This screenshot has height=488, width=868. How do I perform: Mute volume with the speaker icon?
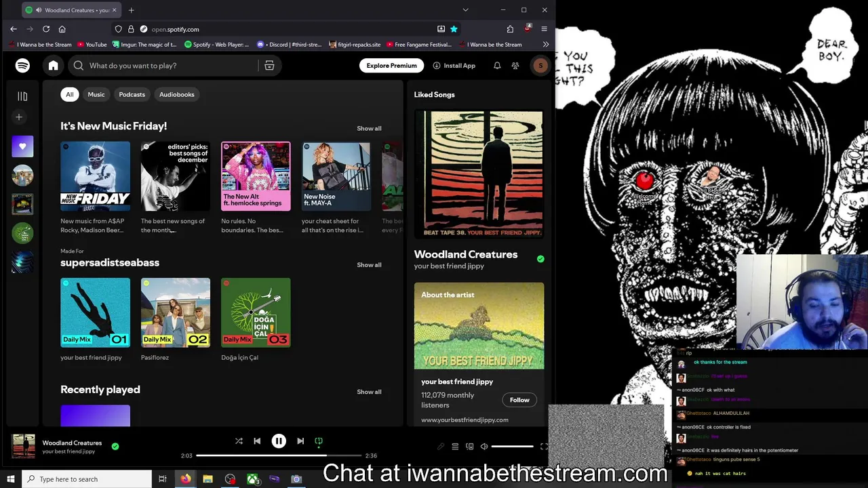484,447
